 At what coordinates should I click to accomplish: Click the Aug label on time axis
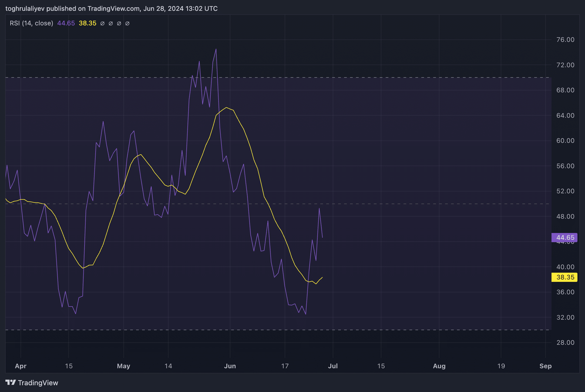coord(439,366)
